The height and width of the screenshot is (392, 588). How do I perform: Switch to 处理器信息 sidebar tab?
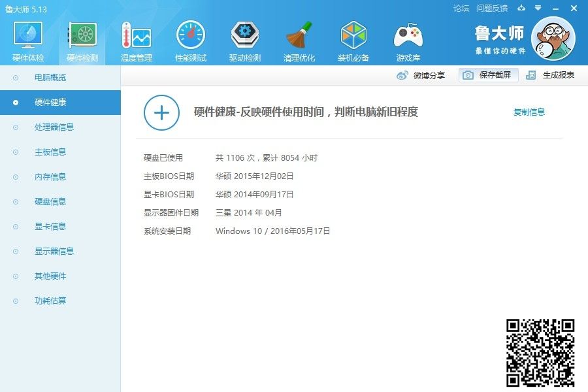pyautogui.click(x=54, y=127)
